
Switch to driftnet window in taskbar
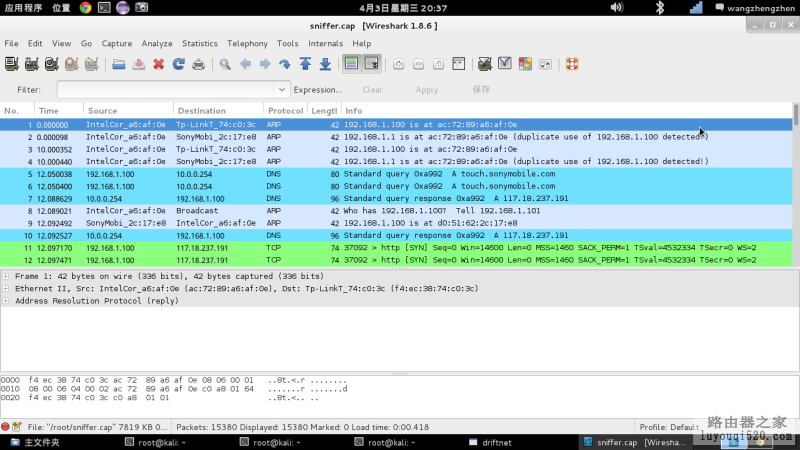click(x=491, y=442)
